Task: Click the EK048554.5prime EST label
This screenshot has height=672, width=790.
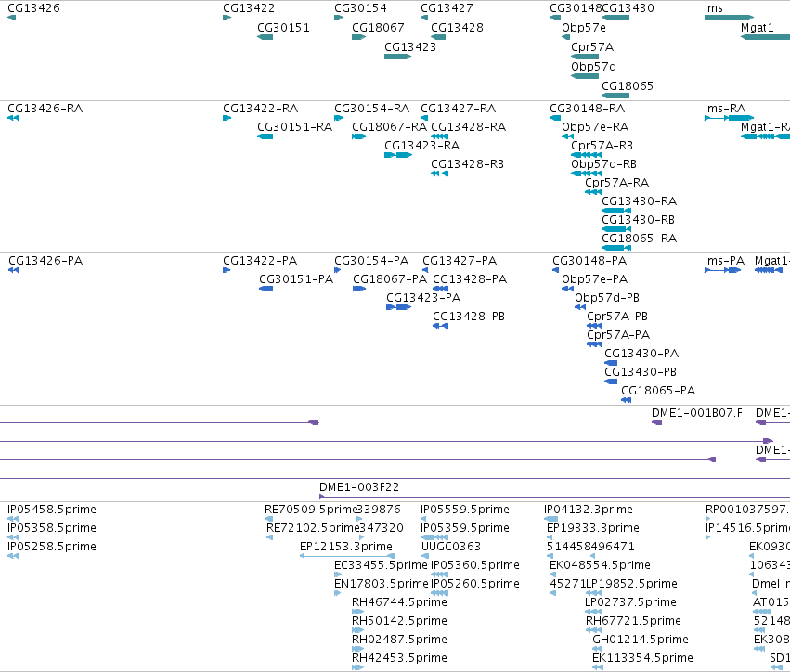Action: (600, 565)
